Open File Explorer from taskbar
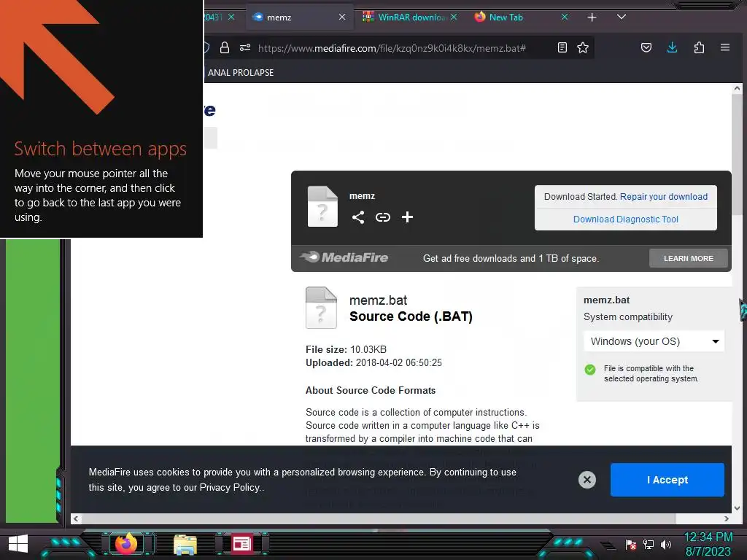 (185, 545)
